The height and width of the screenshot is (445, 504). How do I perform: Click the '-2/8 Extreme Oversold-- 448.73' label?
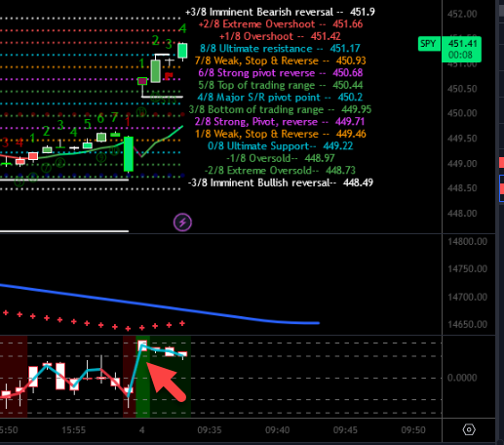pos(280,170)
